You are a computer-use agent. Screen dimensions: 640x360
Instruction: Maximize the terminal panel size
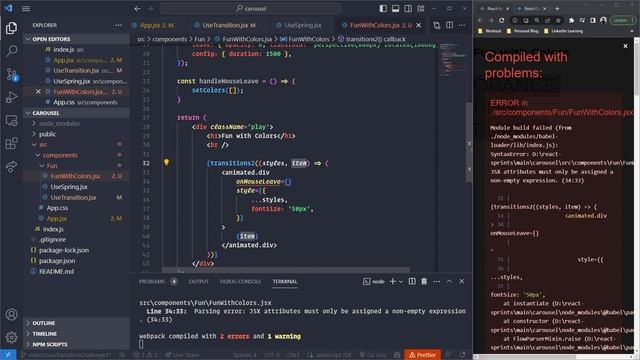pyautogui.click(x=449, y=281)
